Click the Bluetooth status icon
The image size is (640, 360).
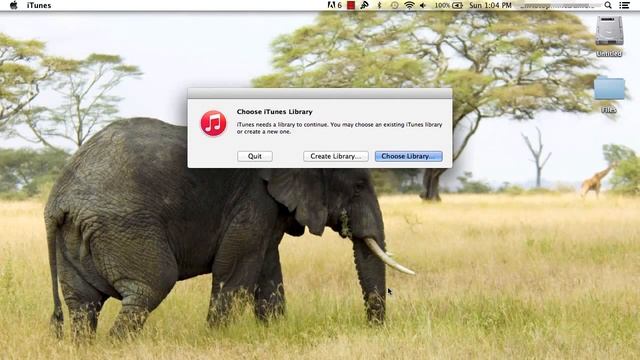pos(379,5)
